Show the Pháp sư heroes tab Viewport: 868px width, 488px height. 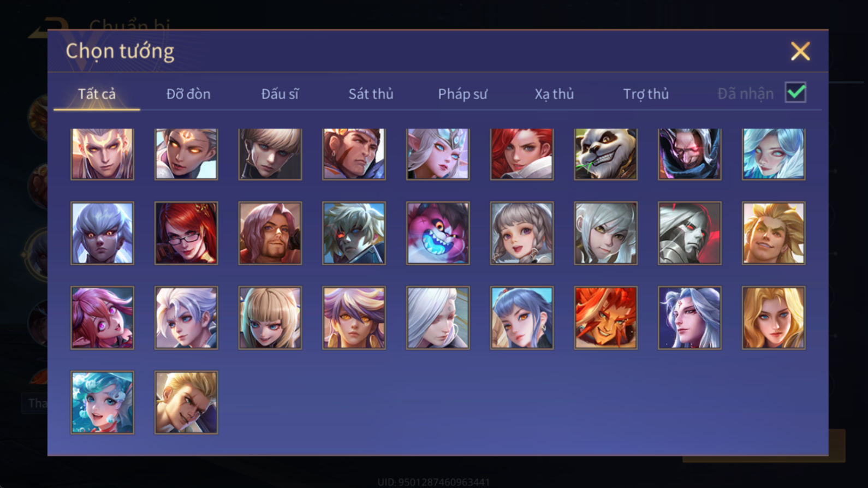(462, 94)
